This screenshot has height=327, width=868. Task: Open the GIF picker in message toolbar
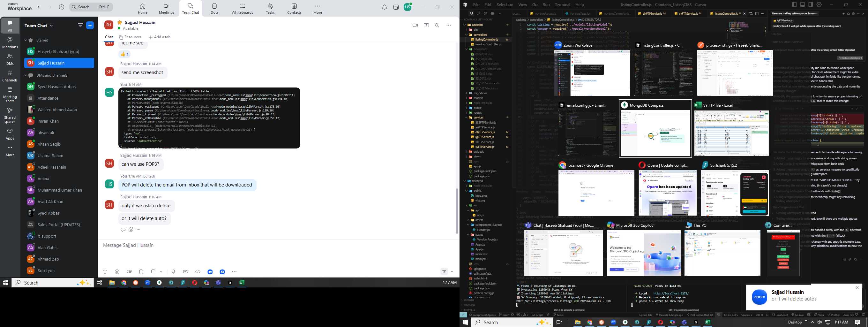click(129, 272)
